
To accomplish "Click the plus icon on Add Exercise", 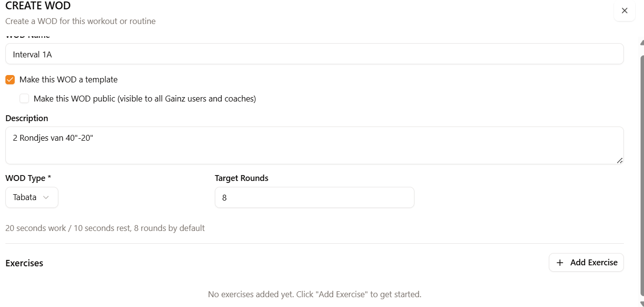I will pyautogui.click(x=560, y=262).
